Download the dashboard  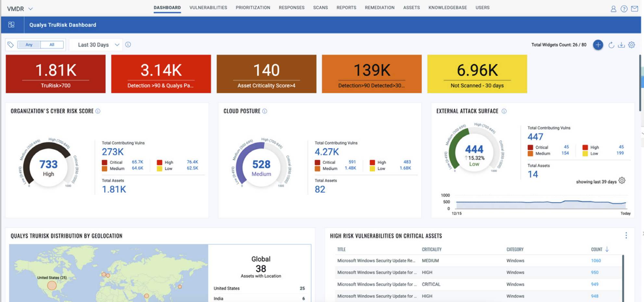[621, 45]
